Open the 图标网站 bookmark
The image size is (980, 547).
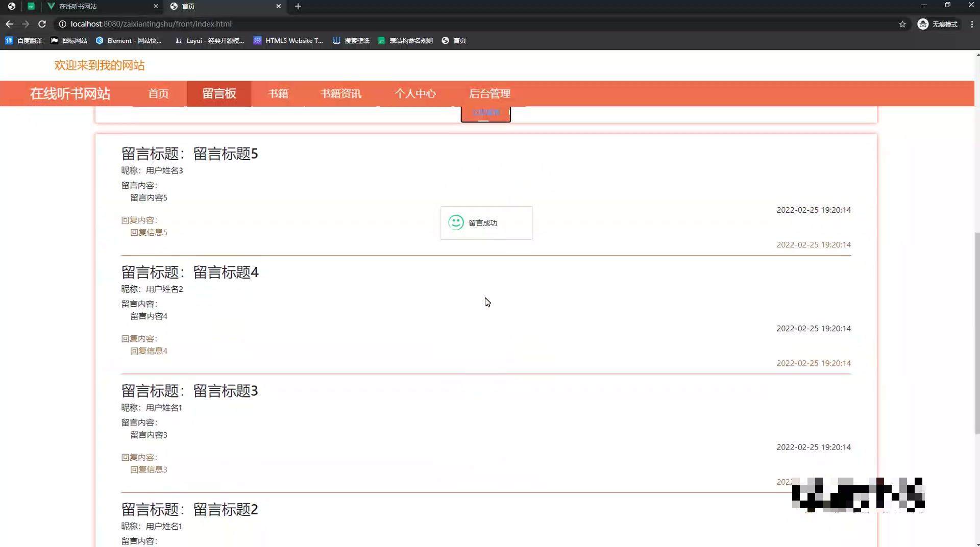click(69, 40)
